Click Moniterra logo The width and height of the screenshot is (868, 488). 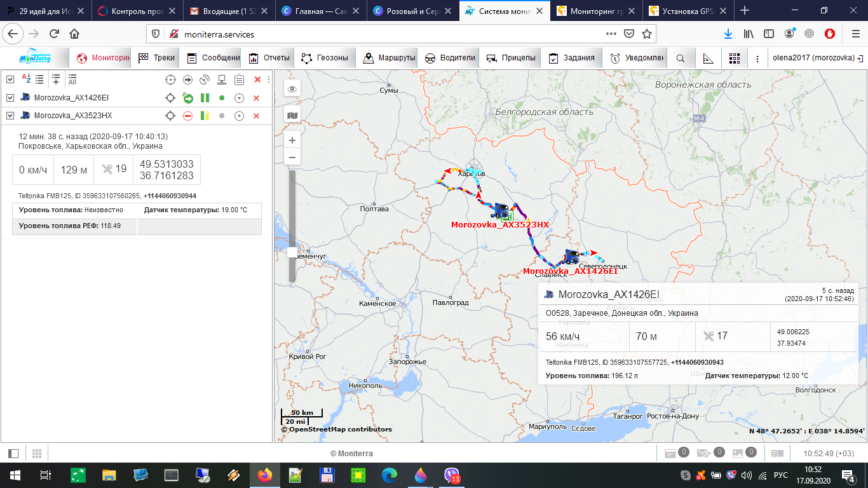click(35, 58)
